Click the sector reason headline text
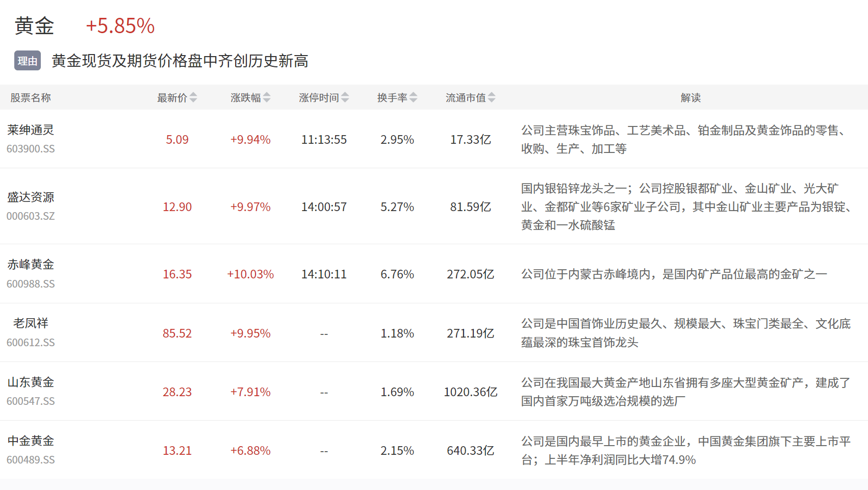Viewport: 868px width, 490px height. click(180, 61)
